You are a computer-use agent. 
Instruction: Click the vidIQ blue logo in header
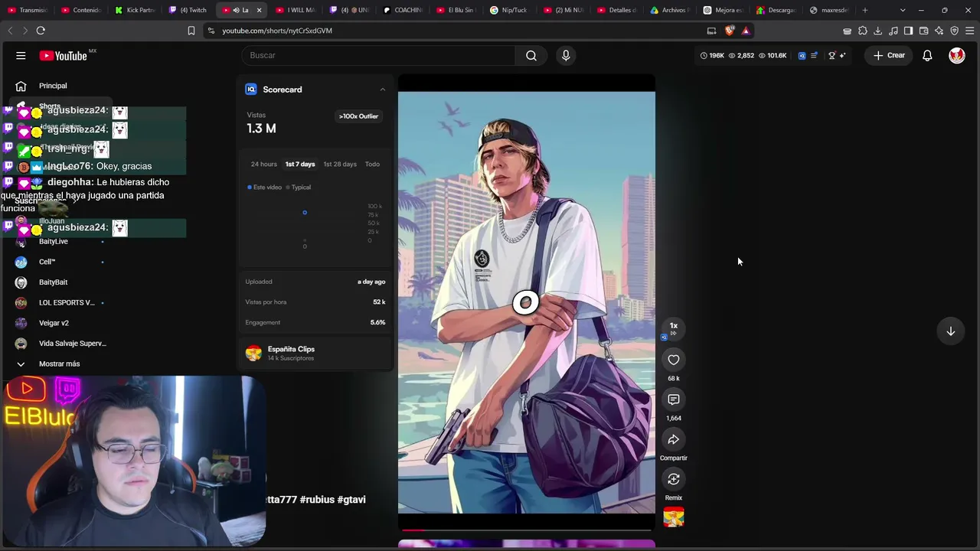tap(802, 55)
